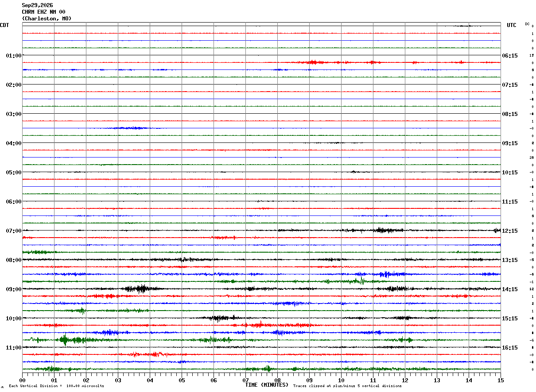The width and height of the screenshot is (536, 392).
Task: Click the CDT column header
Action: click(x=4, y=25)
